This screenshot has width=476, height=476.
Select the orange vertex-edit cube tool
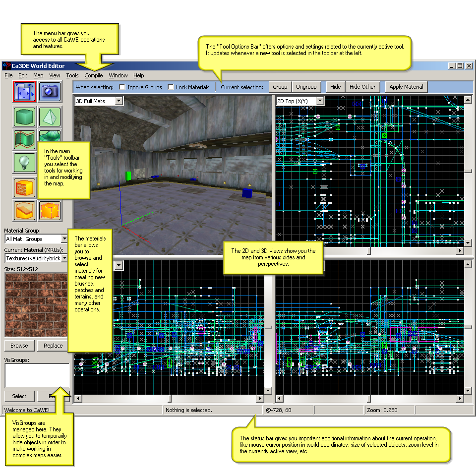(x=50, y=211)
